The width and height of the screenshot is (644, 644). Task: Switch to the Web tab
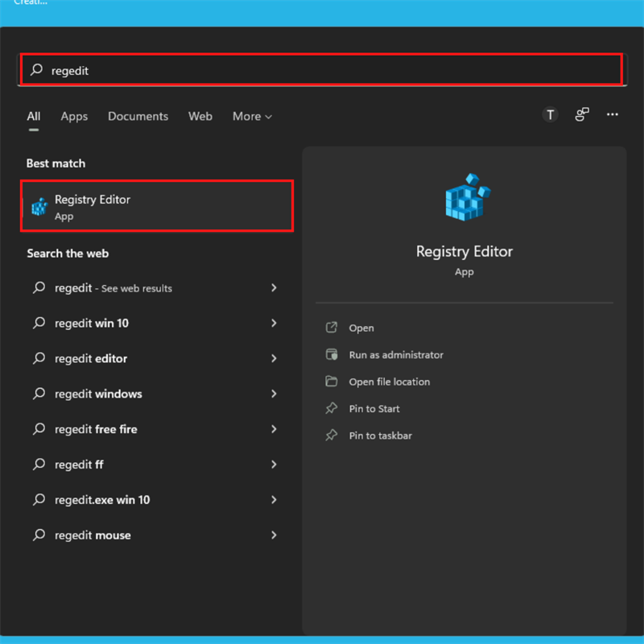coord(200,117)
